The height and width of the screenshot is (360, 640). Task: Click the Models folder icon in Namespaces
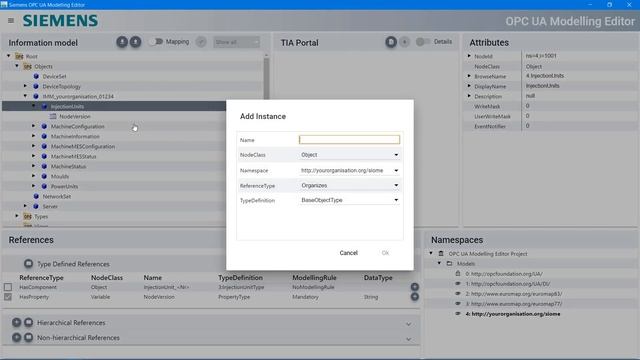click(449, 264)
